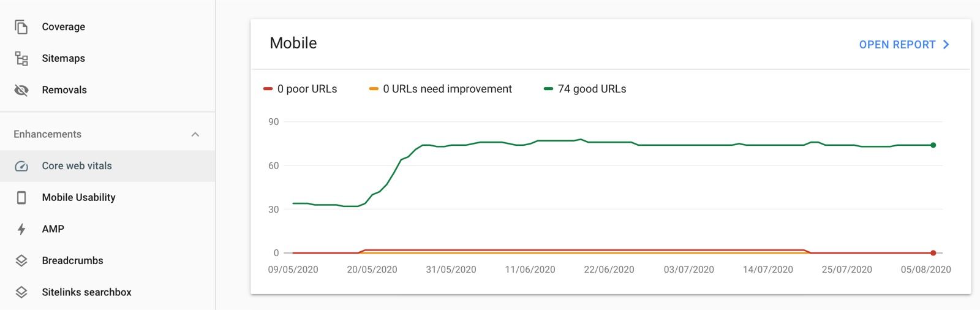Viewport: 980px width, 310px height.
Task: Go to Mobile Usability report
Action: tap(78, 197)
